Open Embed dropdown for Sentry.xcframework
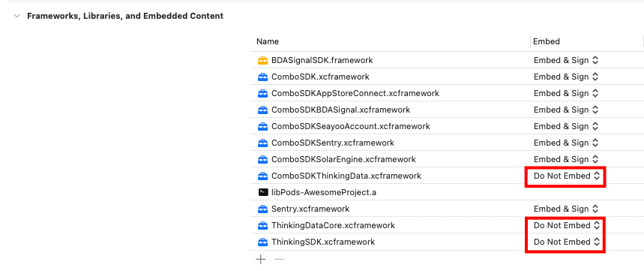This screenshot has height=271, width=644. point(566,209)
